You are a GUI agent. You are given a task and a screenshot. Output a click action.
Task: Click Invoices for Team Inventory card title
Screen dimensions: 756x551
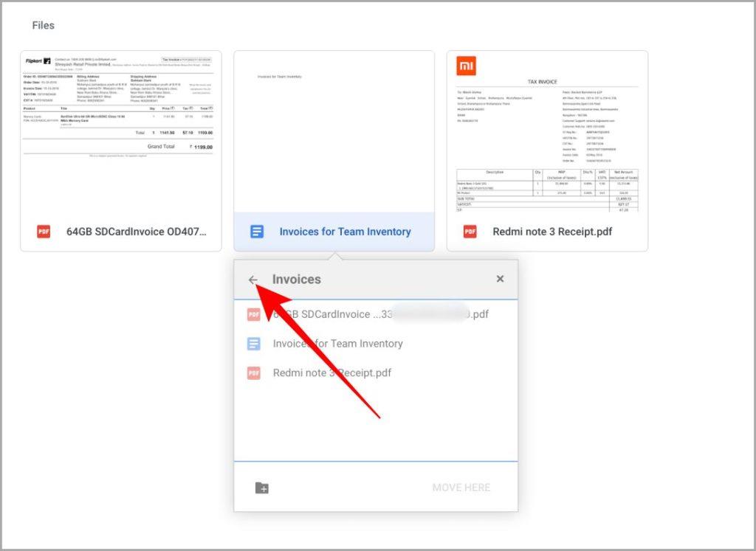(346, 232)
